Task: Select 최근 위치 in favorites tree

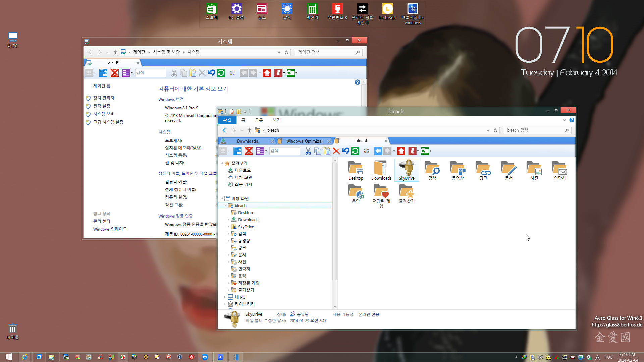Action: (243, 184)
